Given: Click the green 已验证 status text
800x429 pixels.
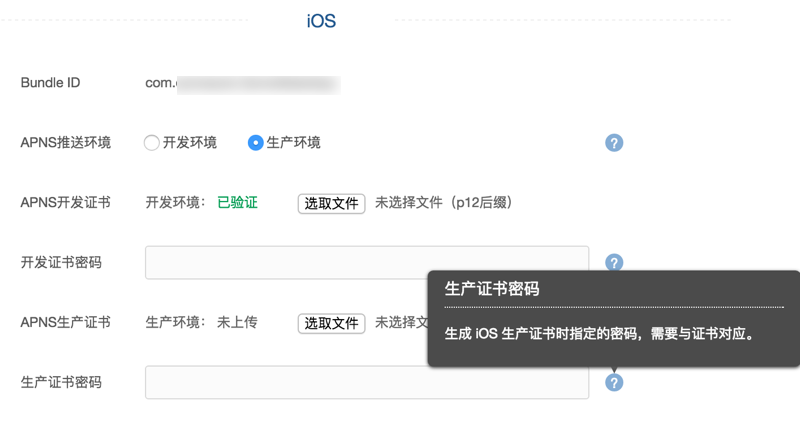Looking at the screenshot, I should [x=237, y=203].
